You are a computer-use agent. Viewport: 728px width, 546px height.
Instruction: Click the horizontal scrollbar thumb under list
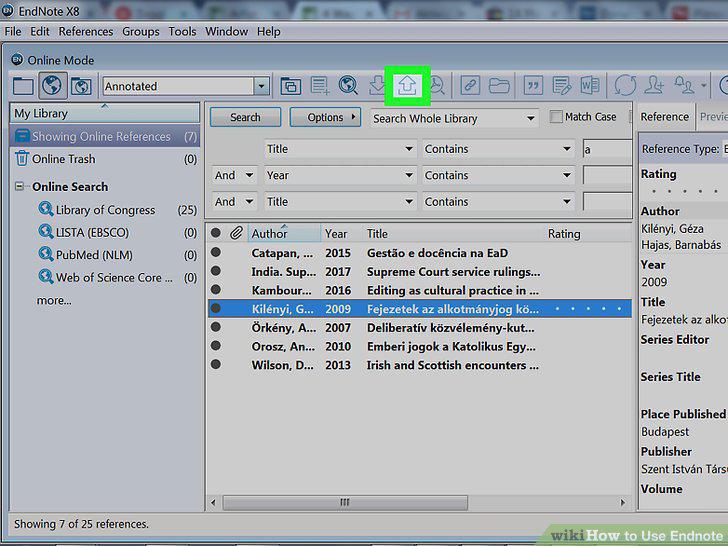click(345, 502)
